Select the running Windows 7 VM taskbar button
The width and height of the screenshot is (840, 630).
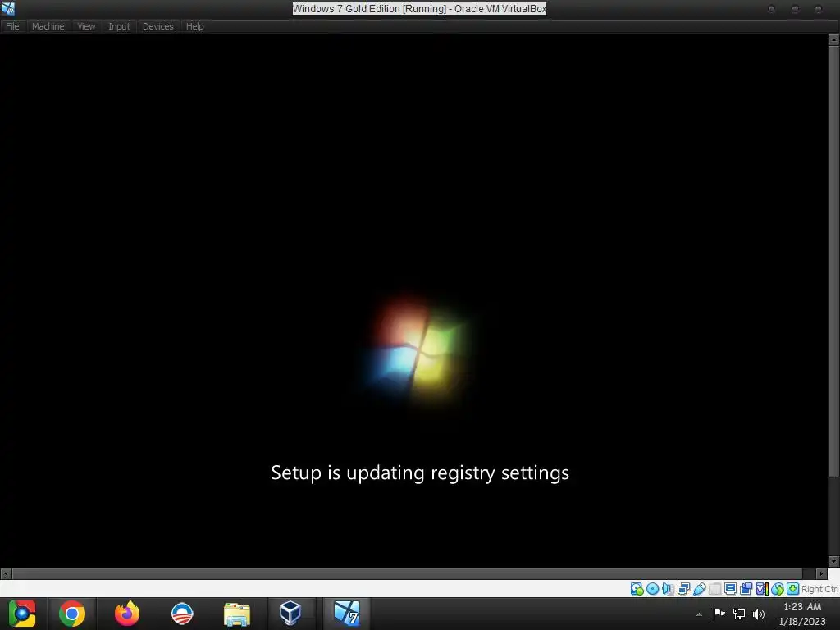tap(347, 614)
